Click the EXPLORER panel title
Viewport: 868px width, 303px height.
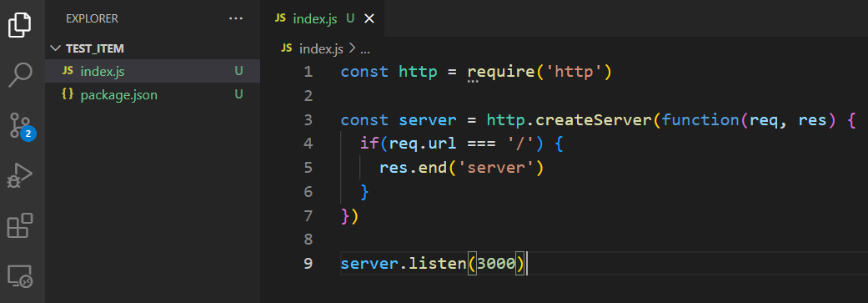coord(92,18)
